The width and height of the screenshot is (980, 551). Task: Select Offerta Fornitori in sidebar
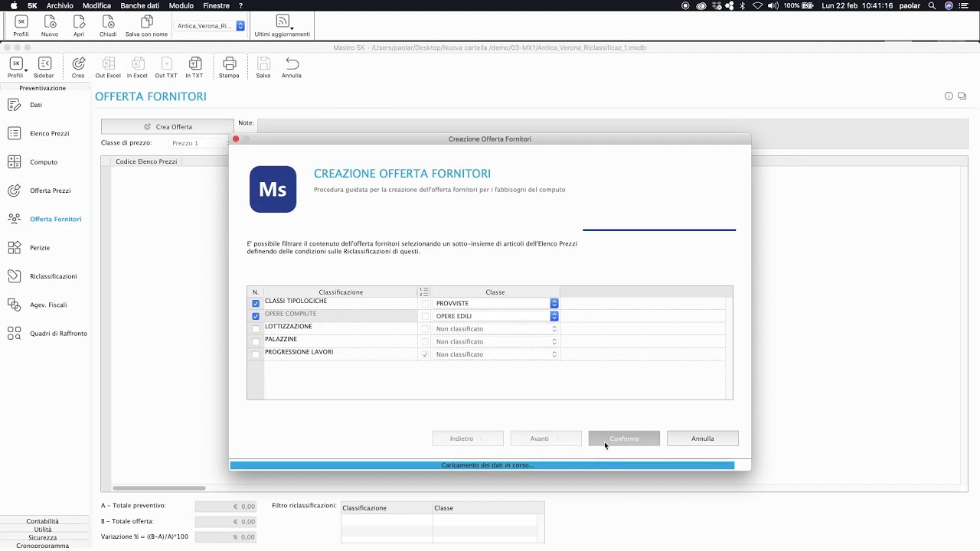[55, 219]
